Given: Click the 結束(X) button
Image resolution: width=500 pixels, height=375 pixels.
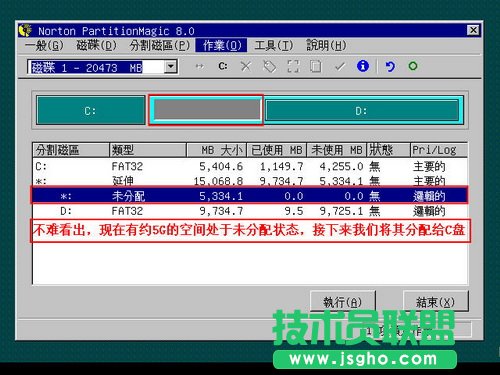Looking at the screenshot, I should (x=435, y=302).
